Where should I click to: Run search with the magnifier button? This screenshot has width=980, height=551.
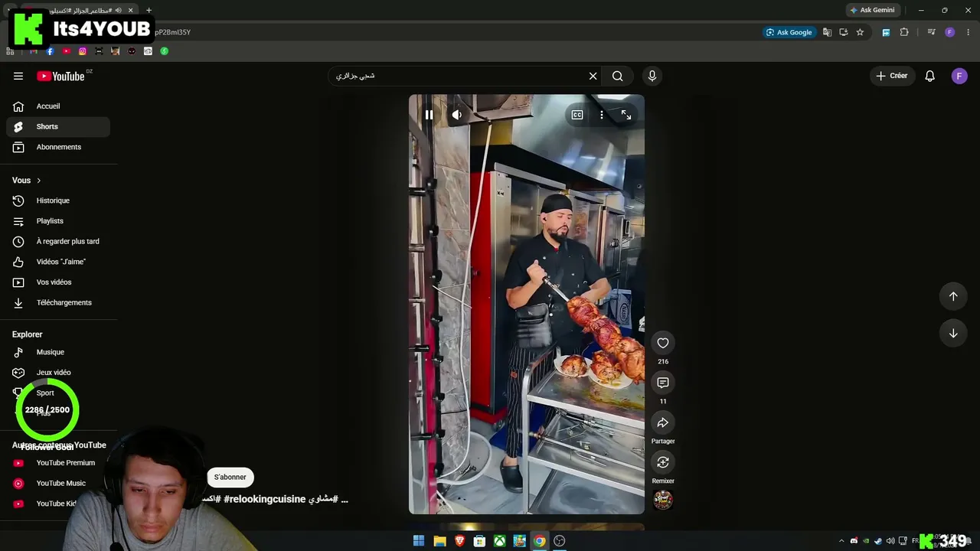[617, 76]
